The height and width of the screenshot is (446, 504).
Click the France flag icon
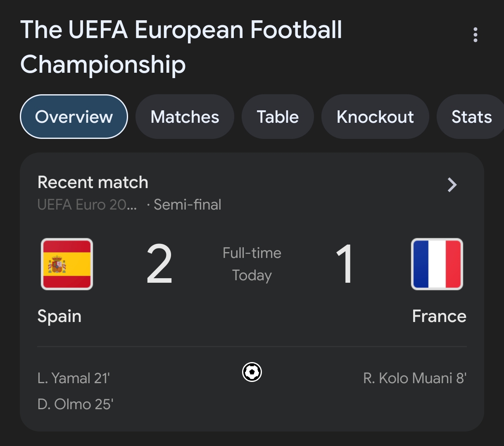[x=437, y=264]
